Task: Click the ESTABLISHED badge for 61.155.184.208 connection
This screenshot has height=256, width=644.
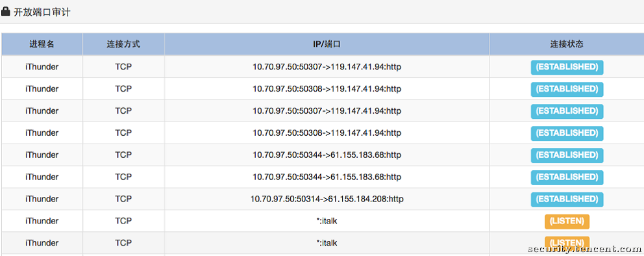Action: [567, 199]
